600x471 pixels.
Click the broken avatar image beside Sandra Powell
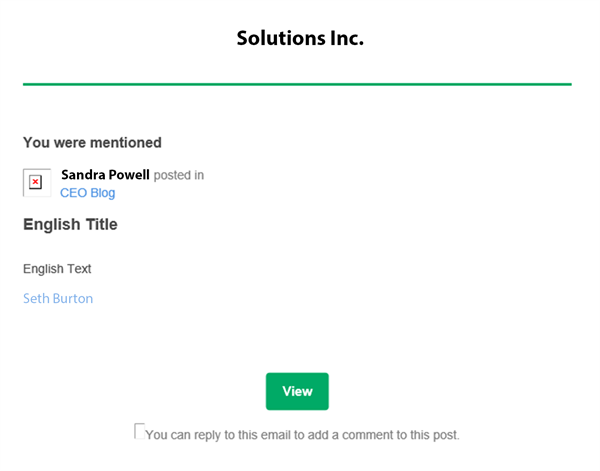(37, 182)
